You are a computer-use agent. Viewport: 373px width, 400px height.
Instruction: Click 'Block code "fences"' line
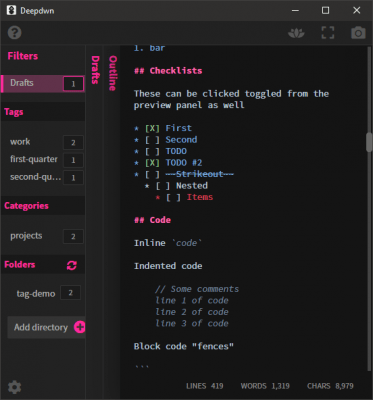(x=184, y=346)
